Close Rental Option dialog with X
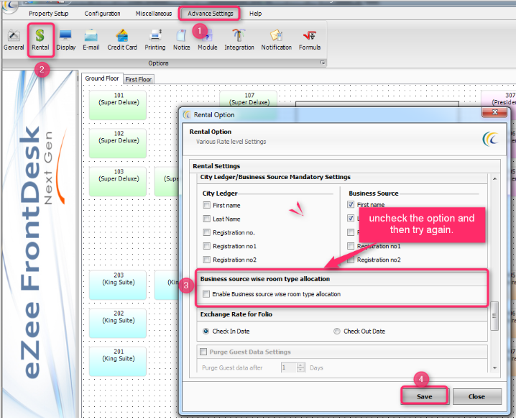Viewport: 516px width, 420px height. 494,112
